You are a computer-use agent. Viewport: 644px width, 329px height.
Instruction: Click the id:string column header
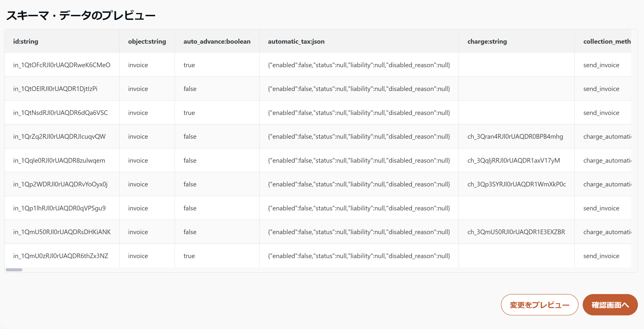pyautogui.click(x=26, y=42)
